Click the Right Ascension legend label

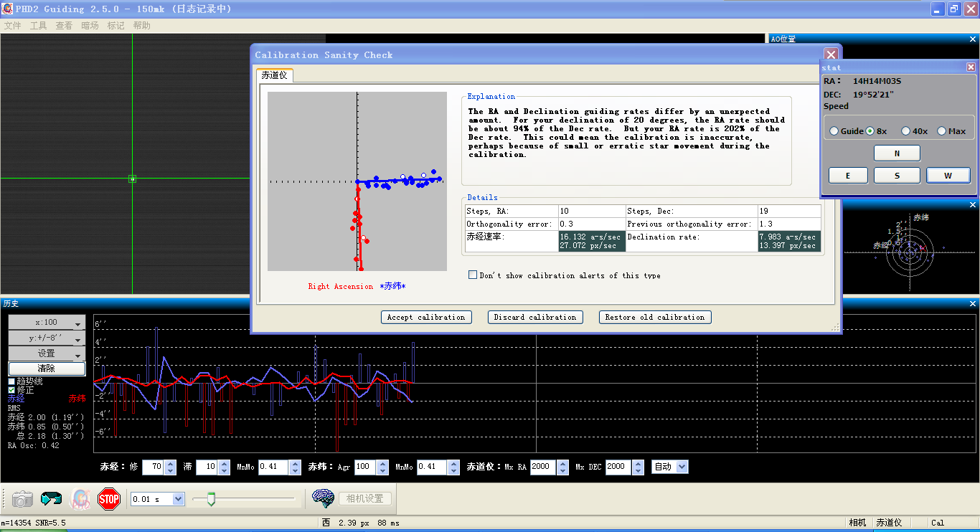(x=341, y=286)
